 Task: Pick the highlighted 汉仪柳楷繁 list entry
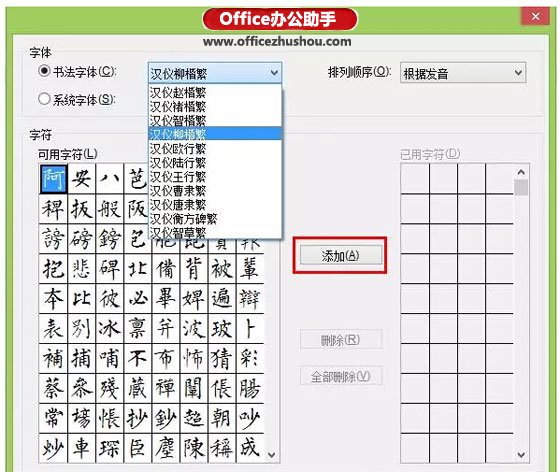215,134
